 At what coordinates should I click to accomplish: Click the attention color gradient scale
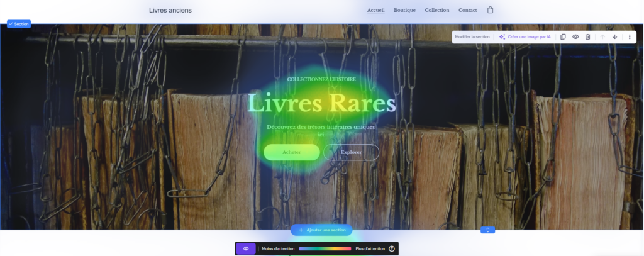click(x=325, y=248)
